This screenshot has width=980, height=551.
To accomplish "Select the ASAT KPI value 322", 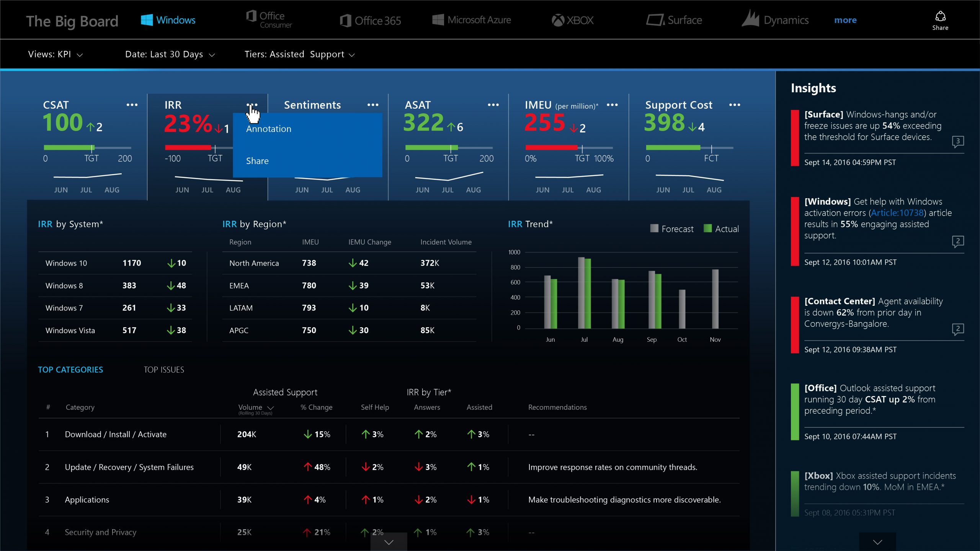I will (423, 122).
